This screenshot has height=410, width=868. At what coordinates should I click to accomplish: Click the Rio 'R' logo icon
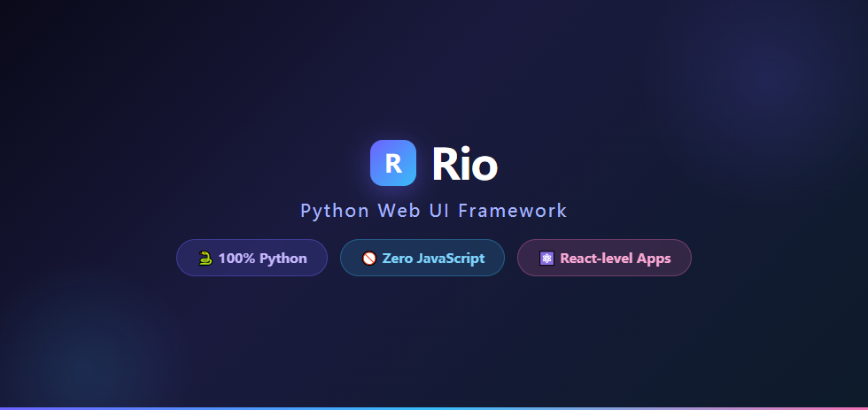(x=393, y=163)
